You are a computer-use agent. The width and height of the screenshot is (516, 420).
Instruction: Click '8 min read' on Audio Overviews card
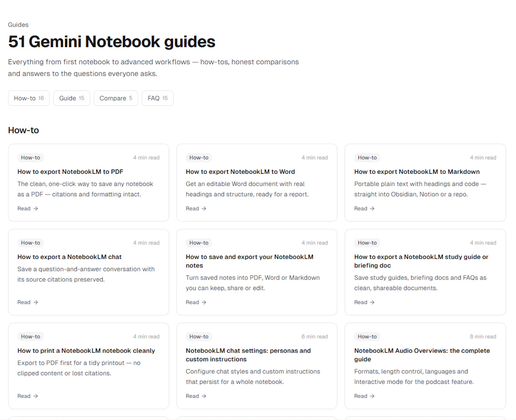point(483,337)
